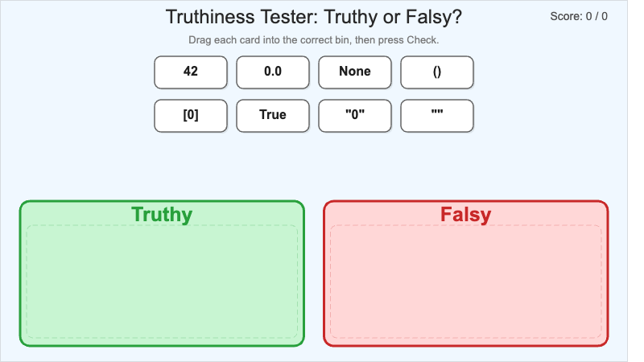Click the green Truthy bin heading
Screen dimensions: 644x362
click(162, 215)
